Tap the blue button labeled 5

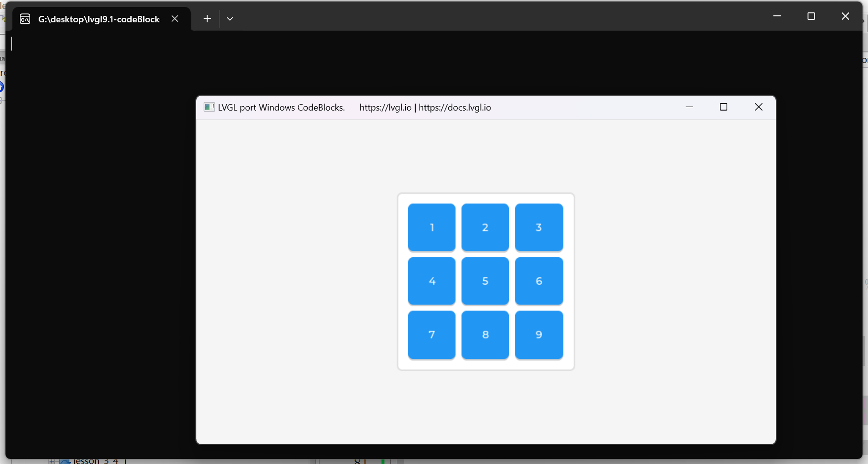pyautogui.click(x=485, y=281)
